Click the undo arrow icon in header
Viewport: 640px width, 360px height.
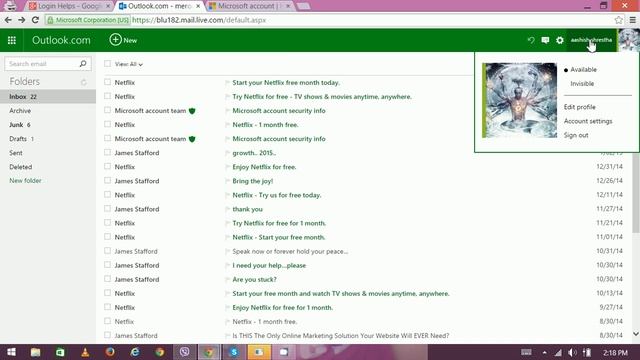tap(531, 40)
